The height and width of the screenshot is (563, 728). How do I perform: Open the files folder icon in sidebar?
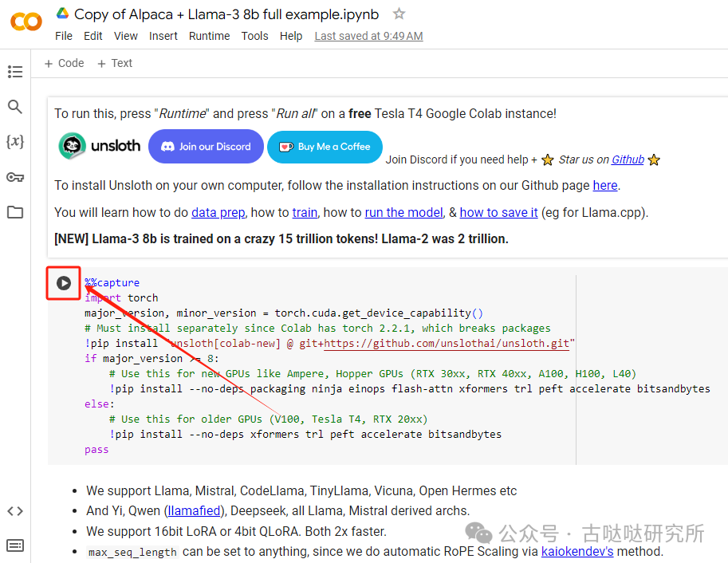point(15,212)
